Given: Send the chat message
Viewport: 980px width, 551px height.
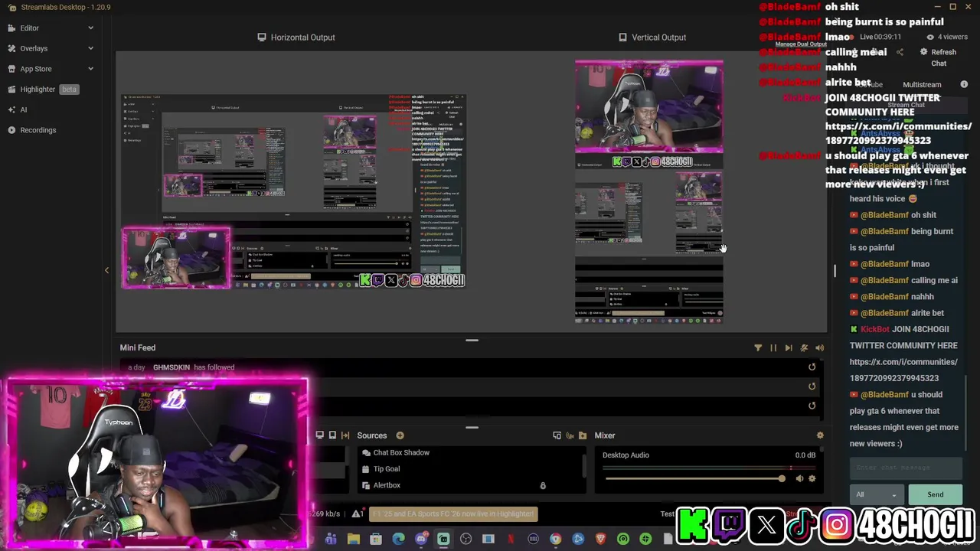Looking at the screenshot, I should pyautogui.click(x=936, y=494).
